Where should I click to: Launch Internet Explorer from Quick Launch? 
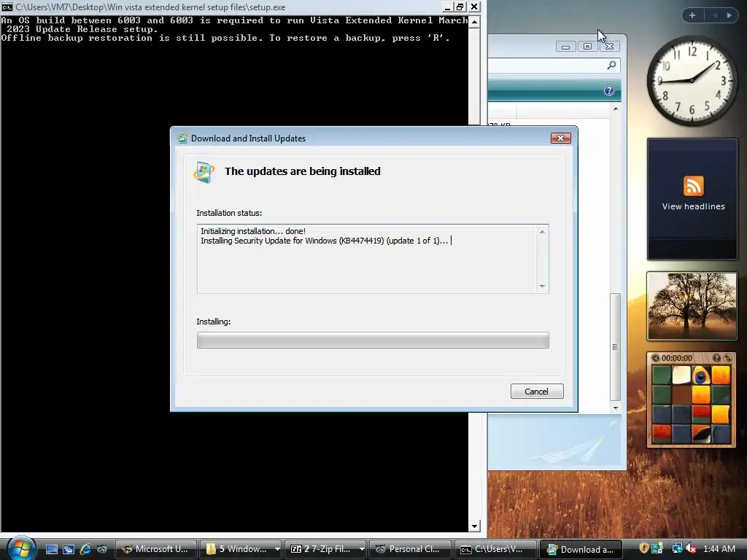click(85, 549)
